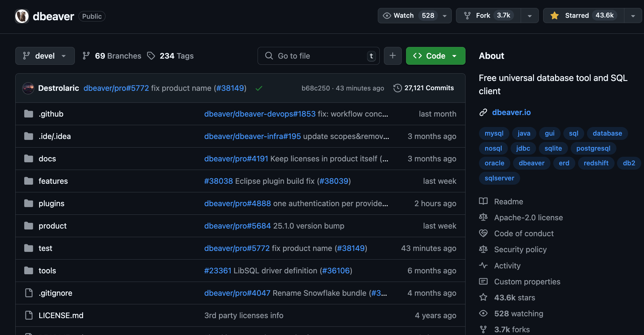This screenshot has width=644, height=335.
Task: Open the Apache-2.0 license sidebar link
Action: click(x=528, y=218)
